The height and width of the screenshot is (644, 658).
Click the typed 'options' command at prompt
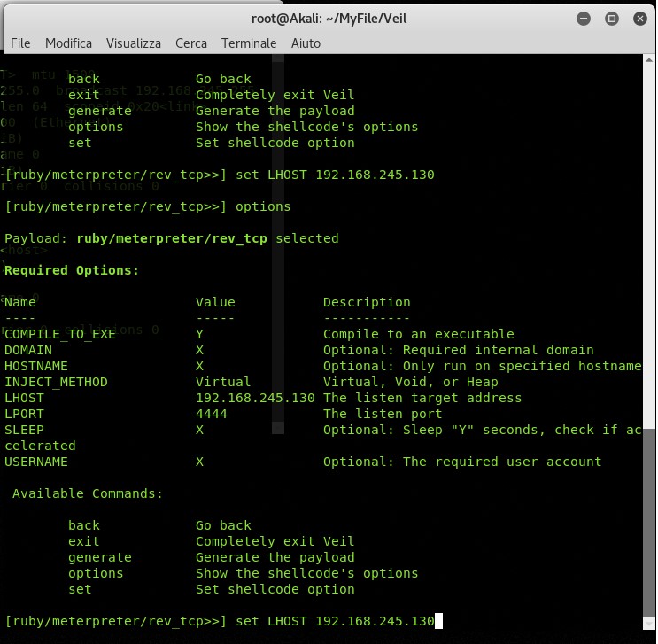pyautogui.click(x=263, y=206)
